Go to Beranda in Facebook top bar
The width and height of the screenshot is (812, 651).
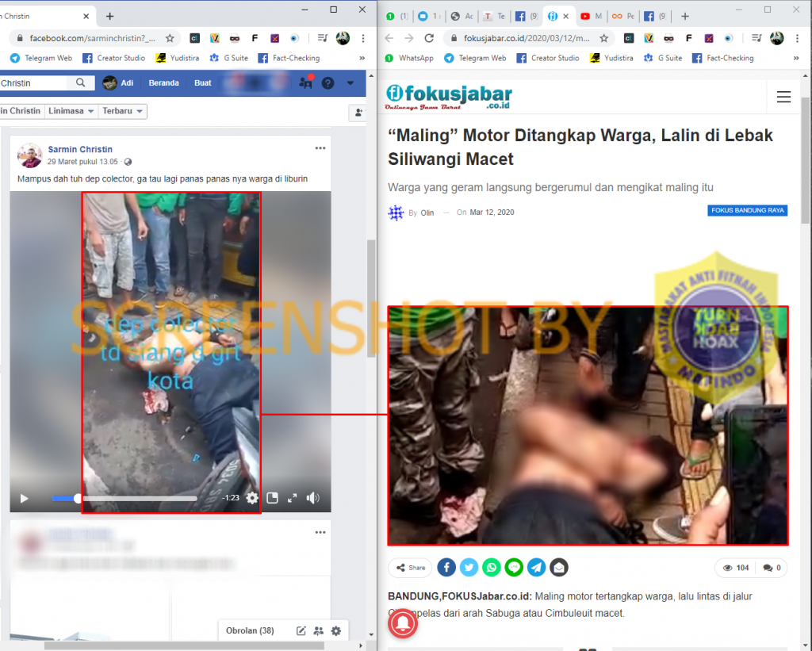tap(164, 83)
